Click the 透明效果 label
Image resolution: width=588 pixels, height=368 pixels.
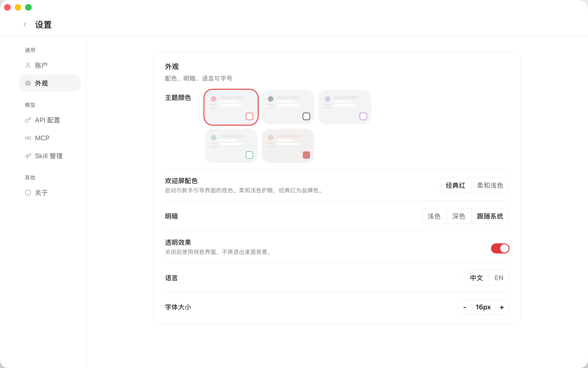pos(178,242)
